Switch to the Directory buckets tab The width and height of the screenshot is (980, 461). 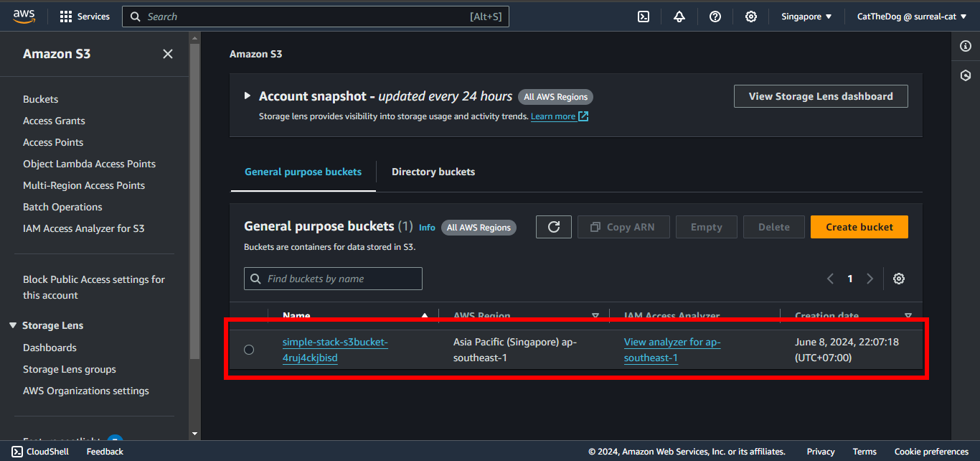point(433,172)
